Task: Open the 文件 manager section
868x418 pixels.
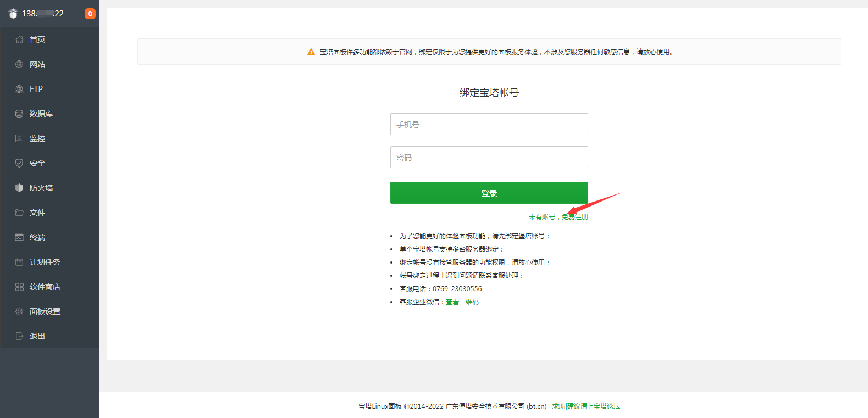Action: (x=49, y=213)
